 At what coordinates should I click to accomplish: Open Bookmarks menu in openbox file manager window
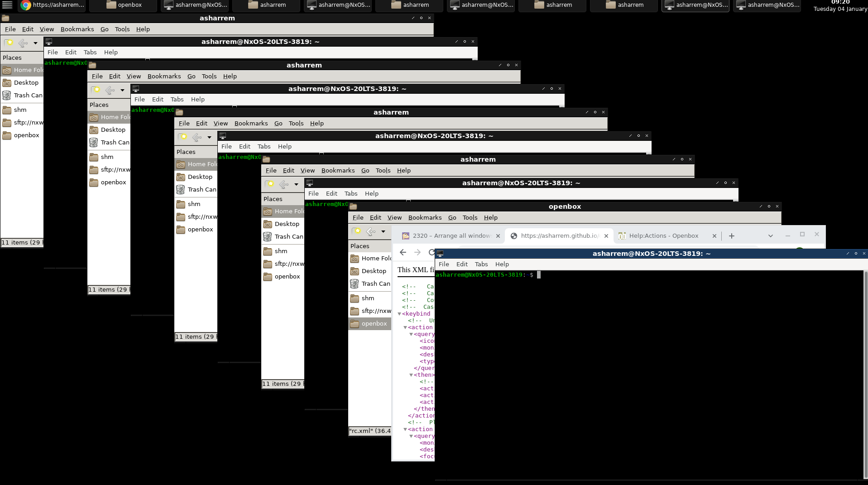[424, 217]
